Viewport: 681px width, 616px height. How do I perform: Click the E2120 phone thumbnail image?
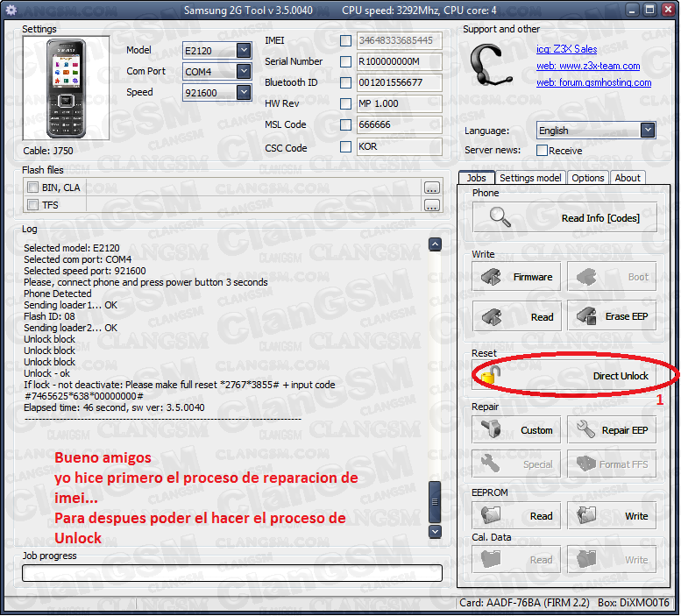coord(66,89)
